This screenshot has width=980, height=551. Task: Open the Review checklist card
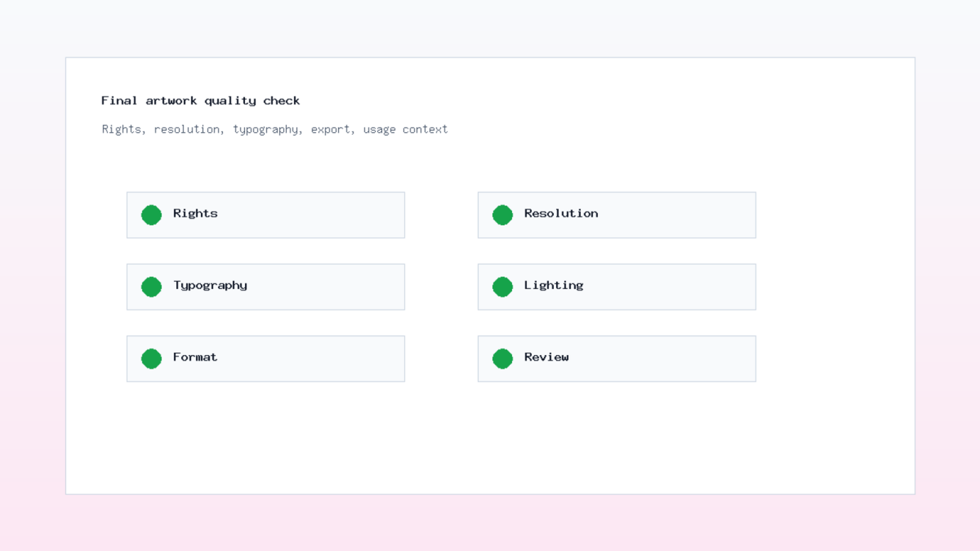(617, 358)
